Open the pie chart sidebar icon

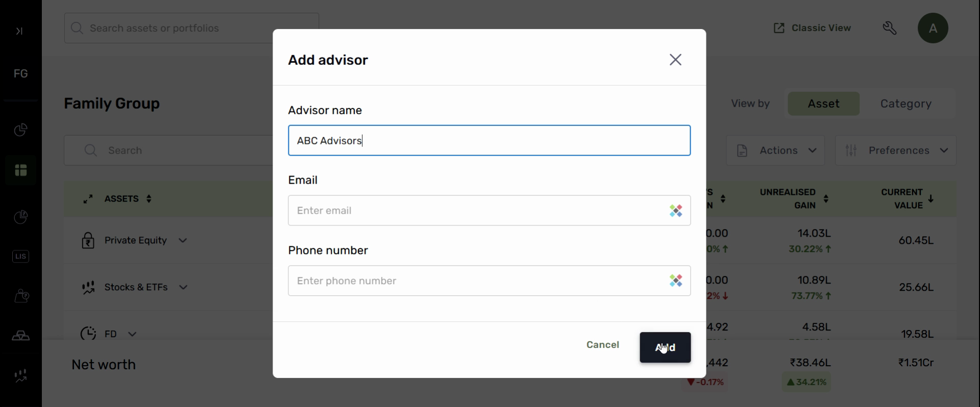(20, 130)
